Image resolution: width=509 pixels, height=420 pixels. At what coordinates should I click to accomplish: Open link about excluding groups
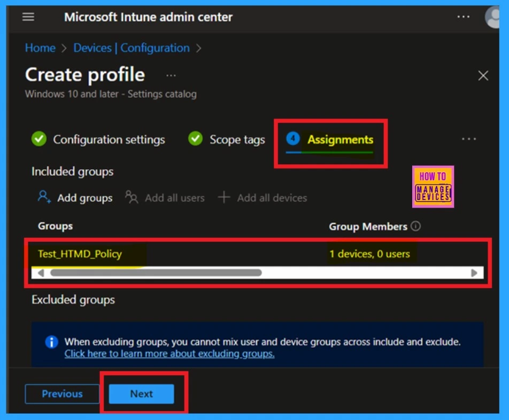[169, 354]
